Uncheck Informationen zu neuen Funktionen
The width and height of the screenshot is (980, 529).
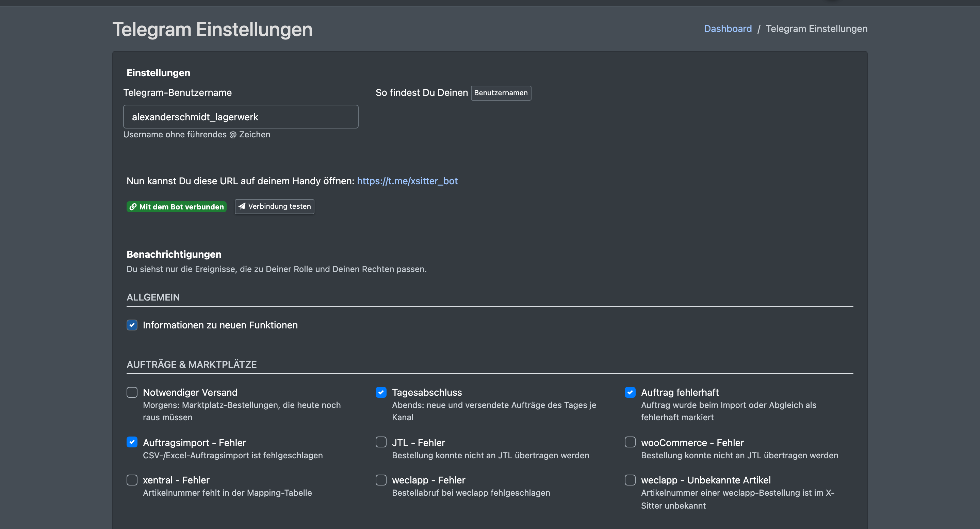pos(132,325)
